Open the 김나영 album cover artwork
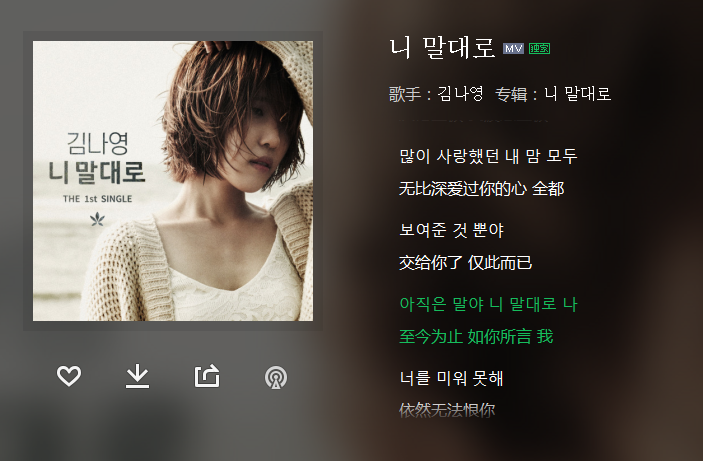Viewport: 703px width, 461px height. 173,181
